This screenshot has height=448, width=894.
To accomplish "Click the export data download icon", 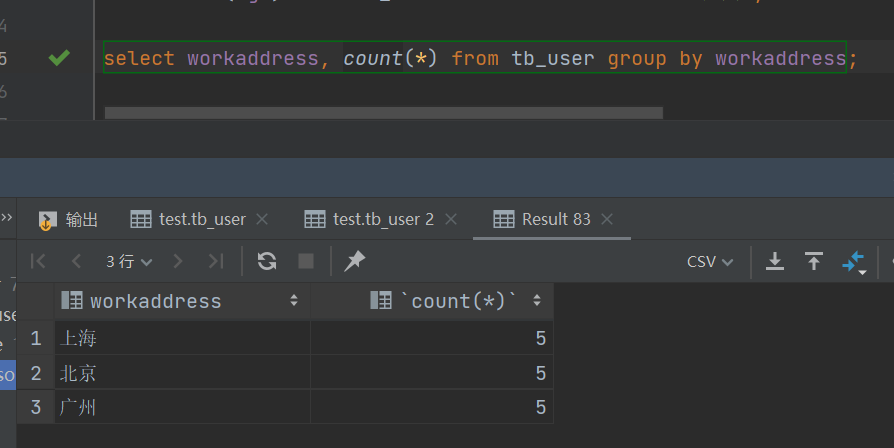I will coord(774,261).
